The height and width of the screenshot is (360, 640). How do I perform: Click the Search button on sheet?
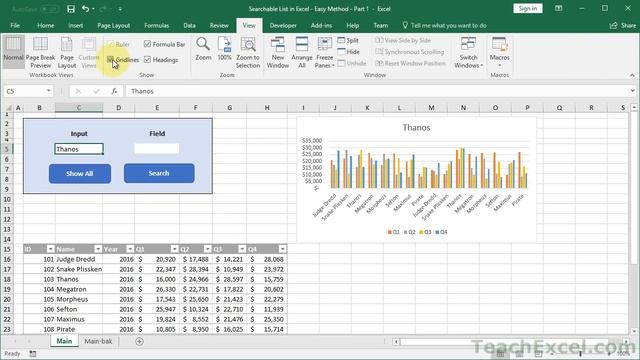(159, 173)
